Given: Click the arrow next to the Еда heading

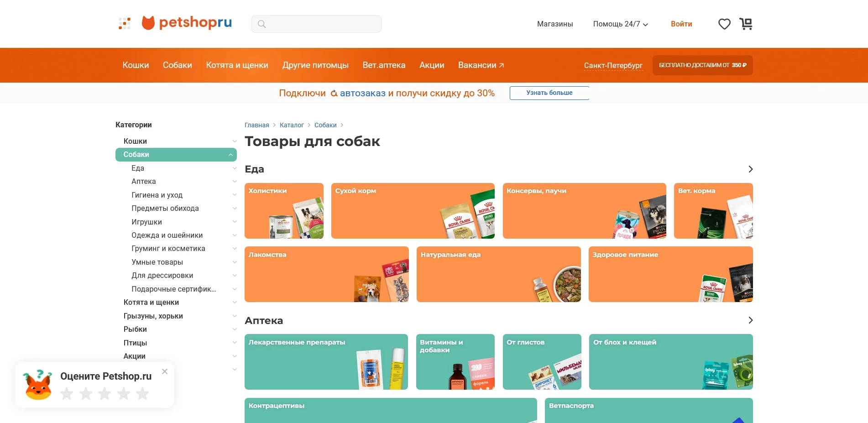Looking at the screenshot, I should click(750, 169).
